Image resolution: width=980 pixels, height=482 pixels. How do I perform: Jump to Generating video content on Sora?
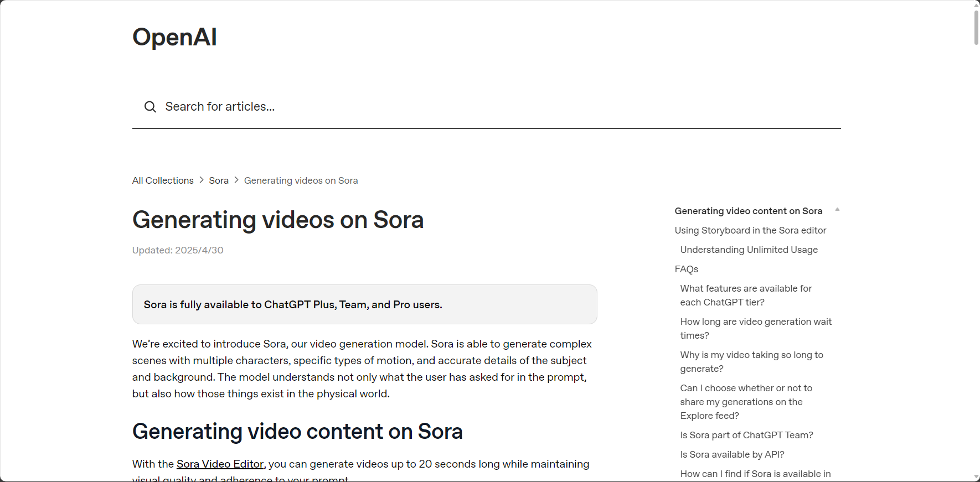[x=749, y=211]
